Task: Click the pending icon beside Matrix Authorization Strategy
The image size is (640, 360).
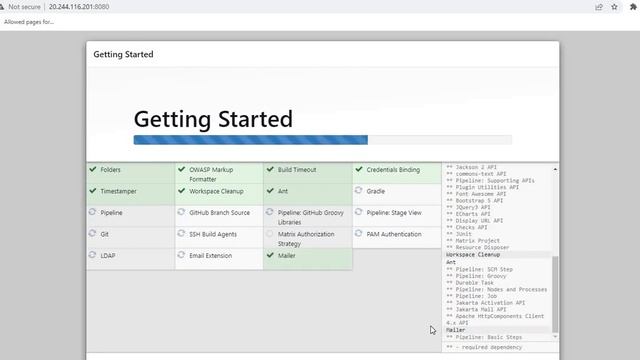Action: click(270, 234)
